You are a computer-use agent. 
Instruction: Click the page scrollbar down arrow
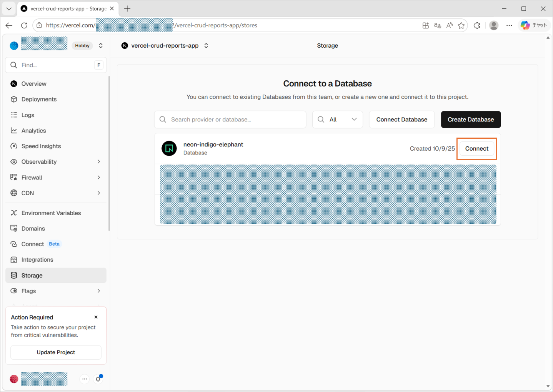(x=548, y=386)
